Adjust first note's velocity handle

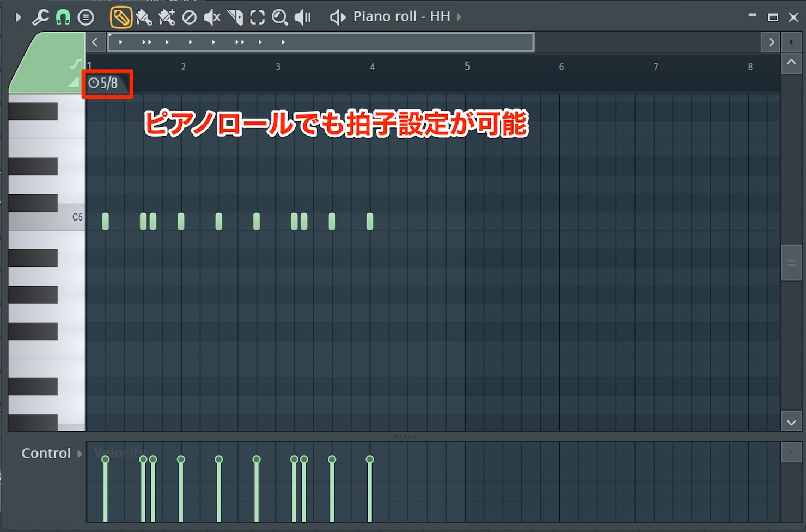(x=106, y=460)
